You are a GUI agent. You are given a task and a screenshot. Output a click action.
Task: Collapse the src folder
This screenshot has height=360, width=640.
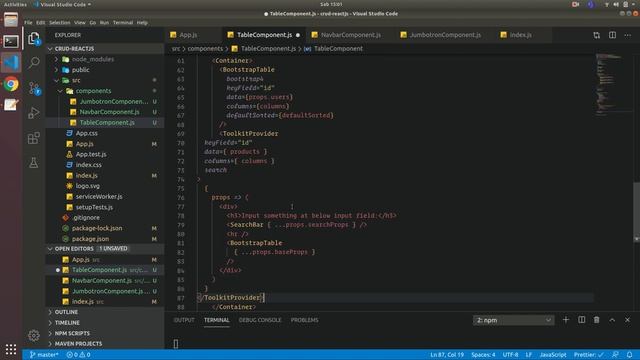tap(106, 80)
